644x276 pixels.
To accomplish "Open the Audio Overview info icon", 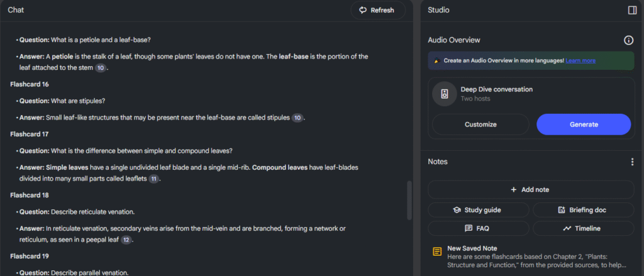I will tap(628, 40).
